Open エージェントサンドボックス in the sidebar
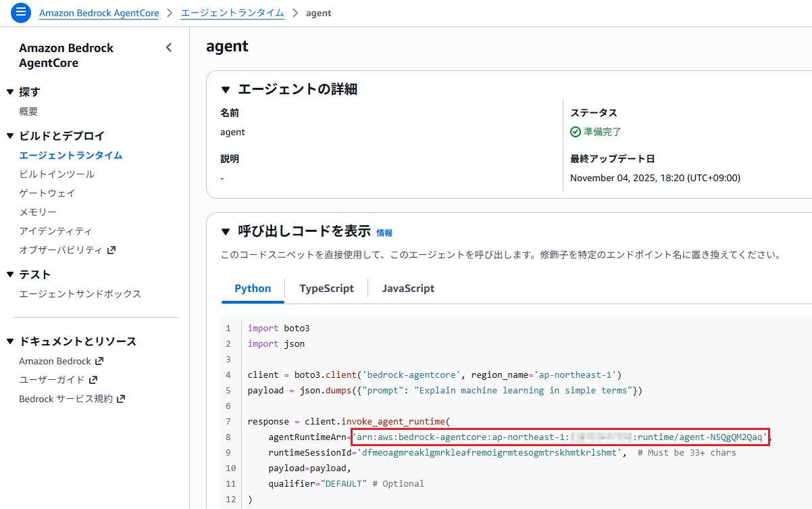 tap(80, 293)
